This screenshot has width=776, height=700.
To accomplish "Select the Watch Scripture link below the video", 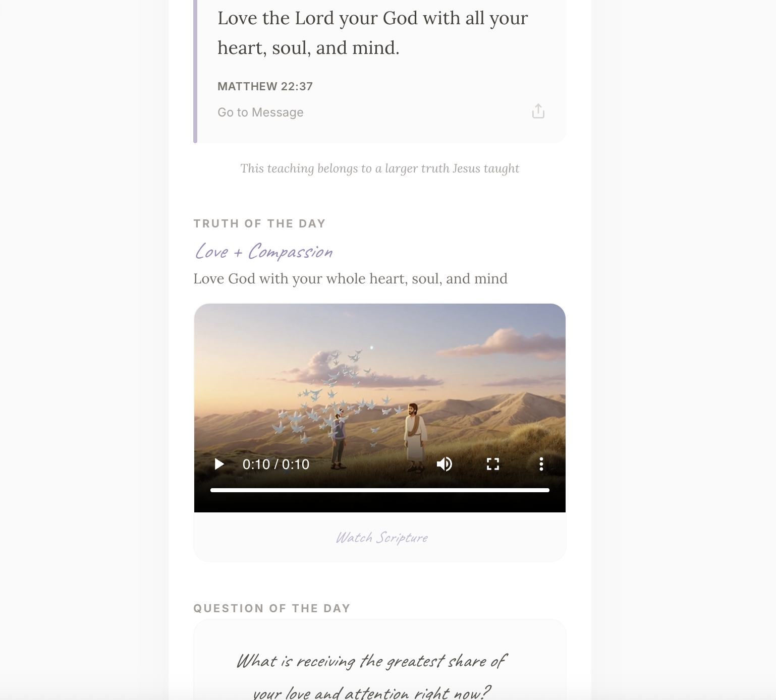I will coord(382,538).
